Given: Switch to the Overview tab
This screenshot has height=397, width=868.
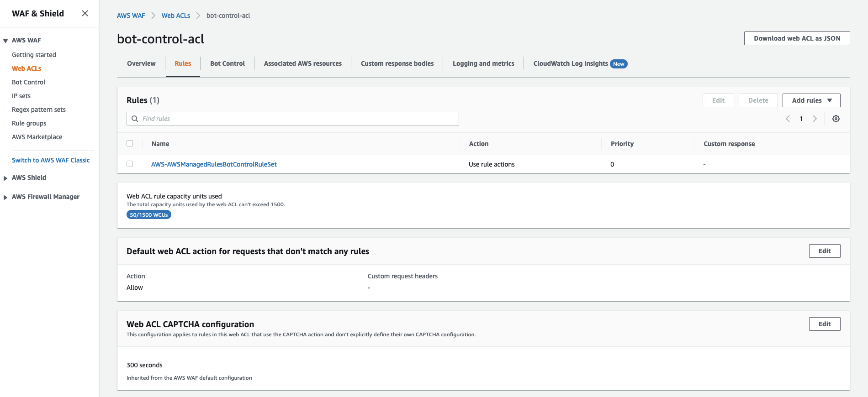Looking at the screenshot, I should 141,63.
